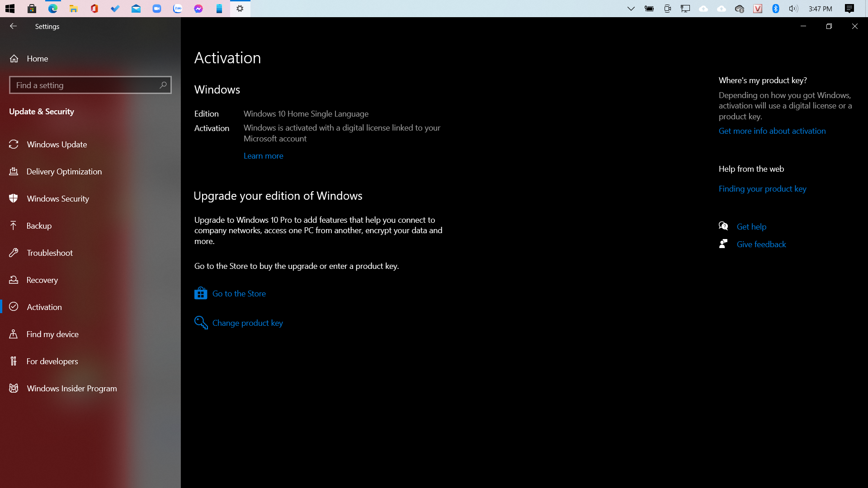Viewport: 868px width, 488px height.
Task: Open Messenger from taskbar
Action: (198, 9)
